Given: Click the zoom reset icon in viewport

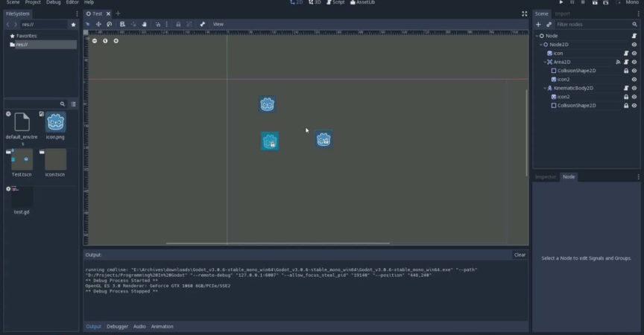Looking at the screenshot, I should pos(105,41).
